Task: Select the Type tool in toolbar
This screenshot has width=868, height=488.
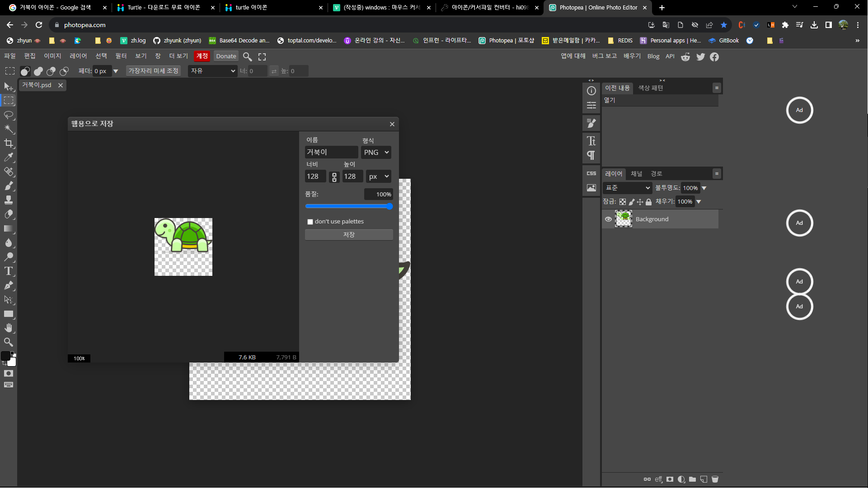Action: pyautogui.click(x=9, y=271)
